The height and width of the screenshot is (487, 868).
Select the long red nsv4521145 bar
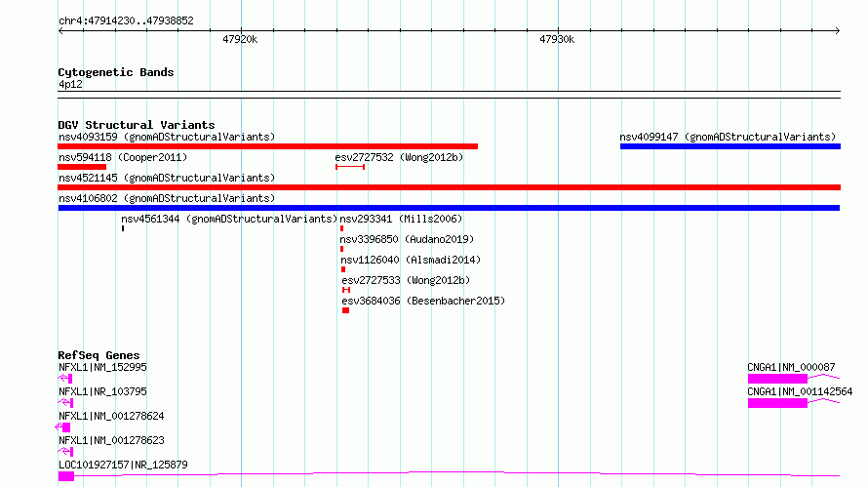point(449,187)
